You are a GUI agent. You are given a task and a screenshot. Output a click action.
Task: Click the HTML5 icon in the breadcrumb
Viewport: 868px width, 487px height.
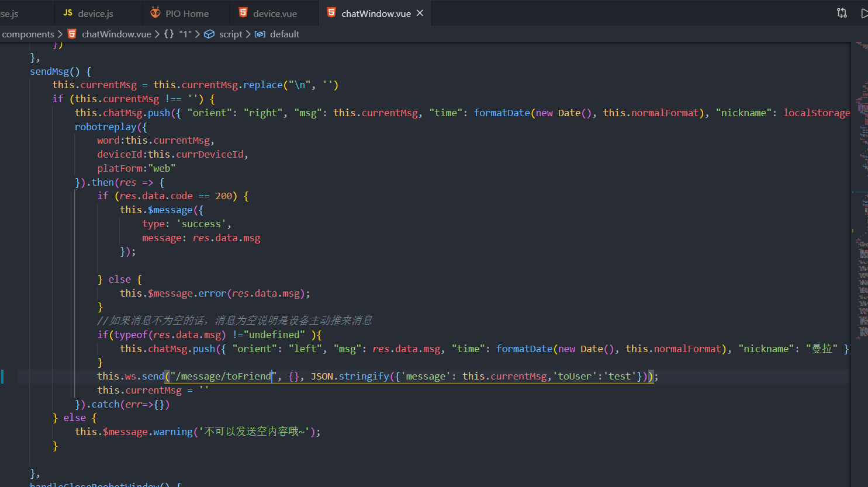tap(72, 34)
